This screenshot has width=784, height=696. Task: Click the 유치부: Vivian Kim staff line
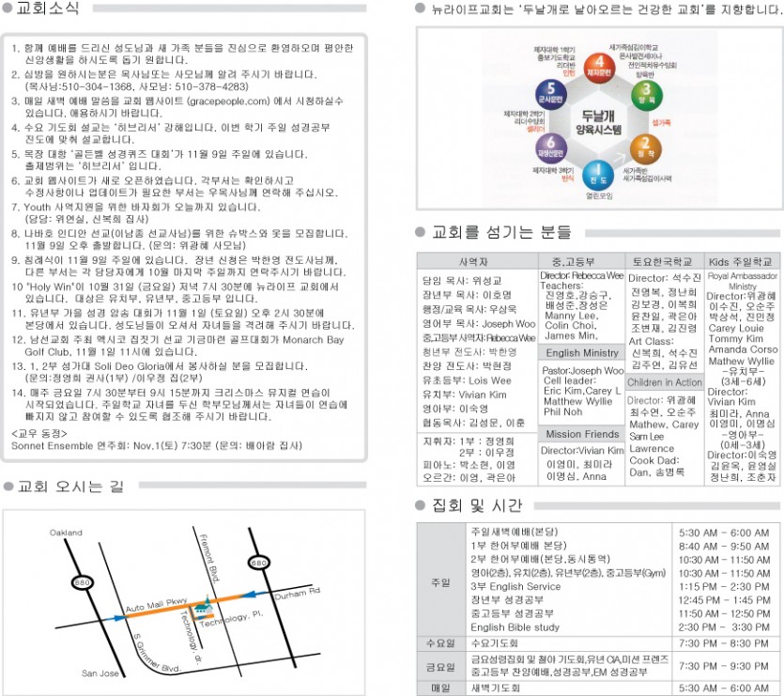pyautogui.click(x=465, y=394)
